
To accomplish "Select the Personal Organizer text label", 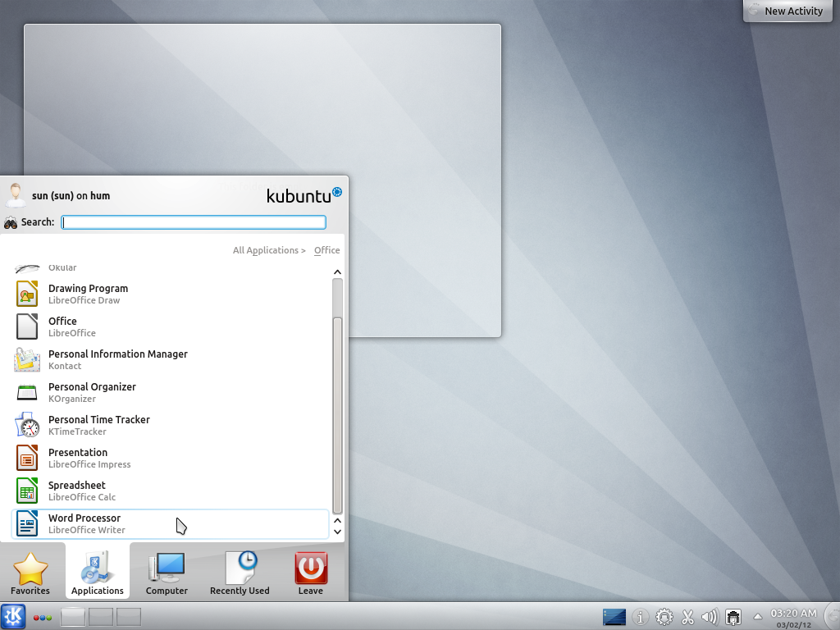I will (x=92, y=387).
